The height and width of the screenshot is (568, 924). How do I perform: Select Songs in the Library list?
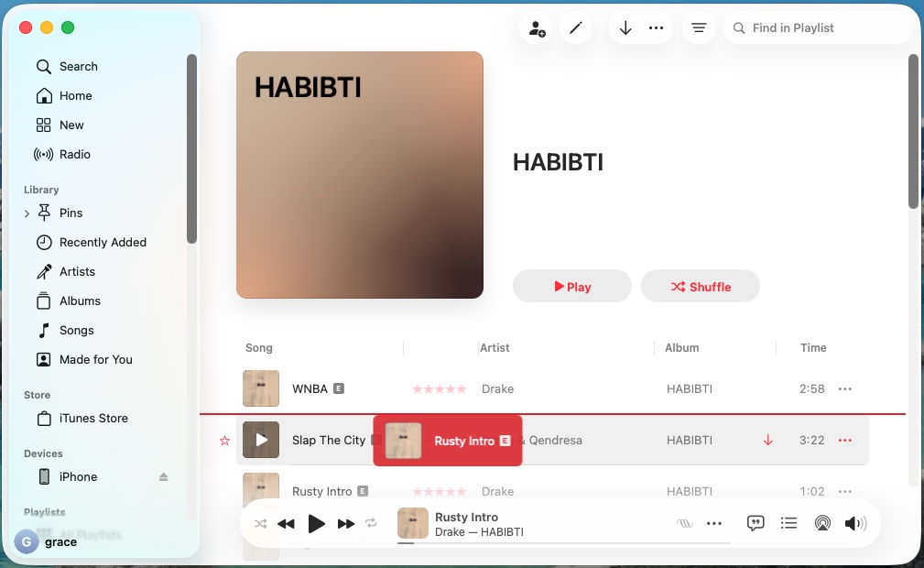(x=77, y=331)
